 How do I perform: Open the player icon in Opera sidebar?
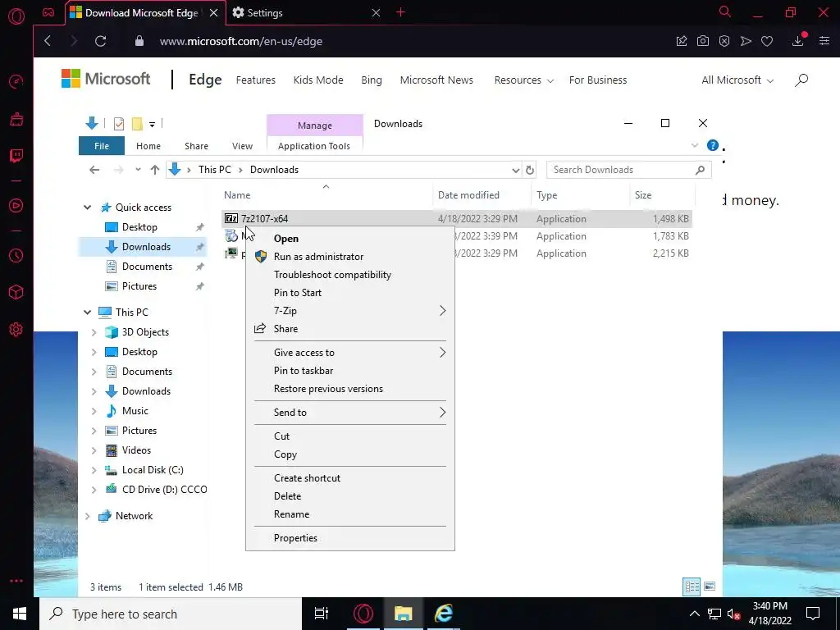(x=16, y=206)
